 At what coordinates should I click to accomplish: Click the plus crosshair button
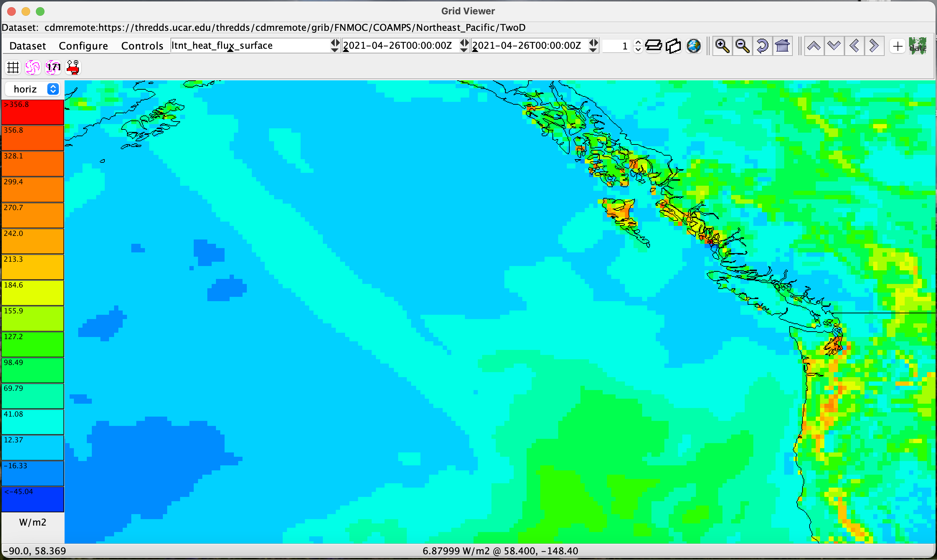click(898, 46)
